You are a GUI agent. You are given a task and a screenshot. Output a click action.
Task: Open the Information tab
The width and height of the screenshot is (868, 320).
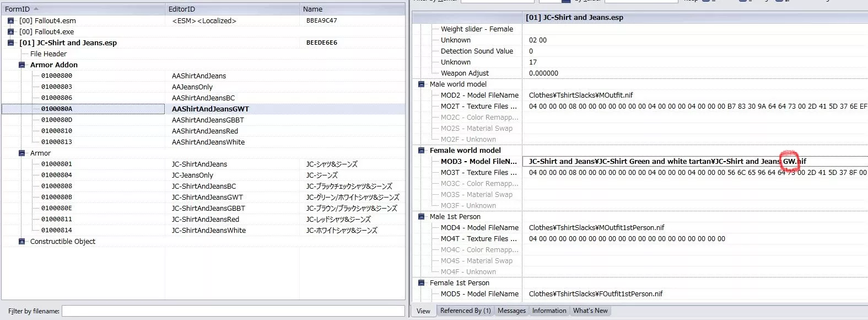(549, 311)
